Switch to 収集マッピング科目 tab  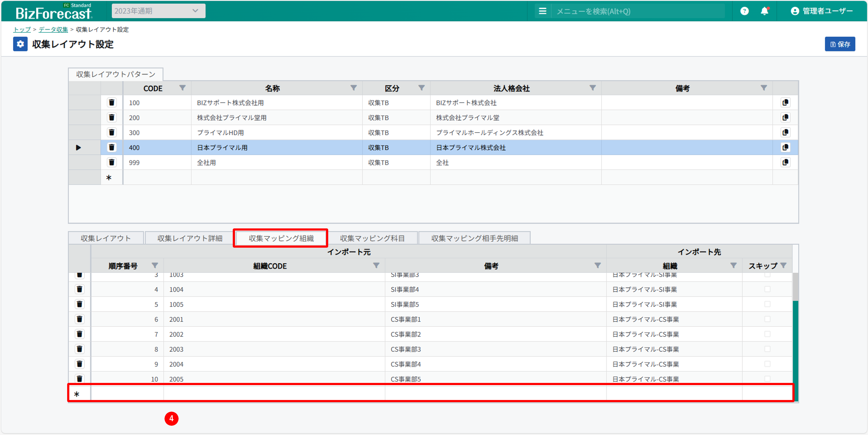tap(372, 238)
